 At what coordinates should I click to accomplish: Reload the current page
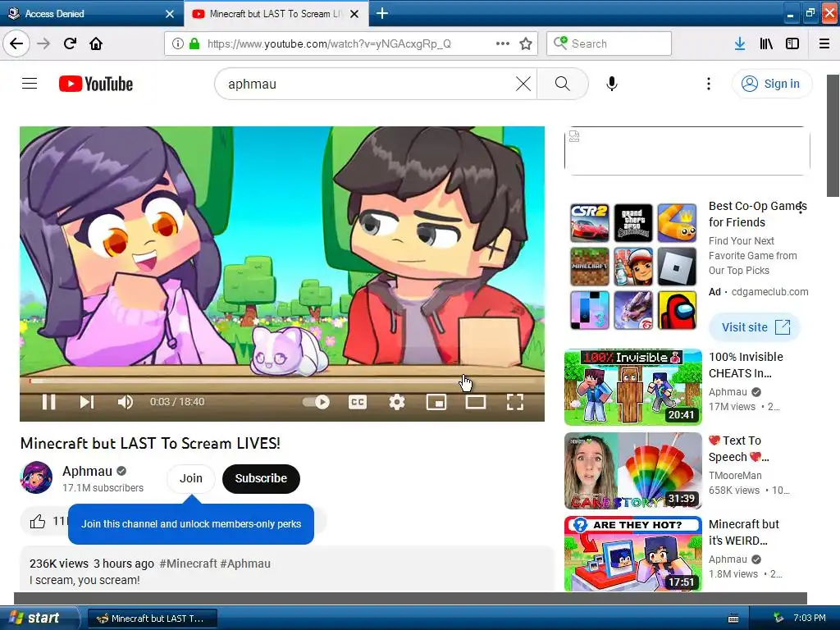(x=70, y=43)
